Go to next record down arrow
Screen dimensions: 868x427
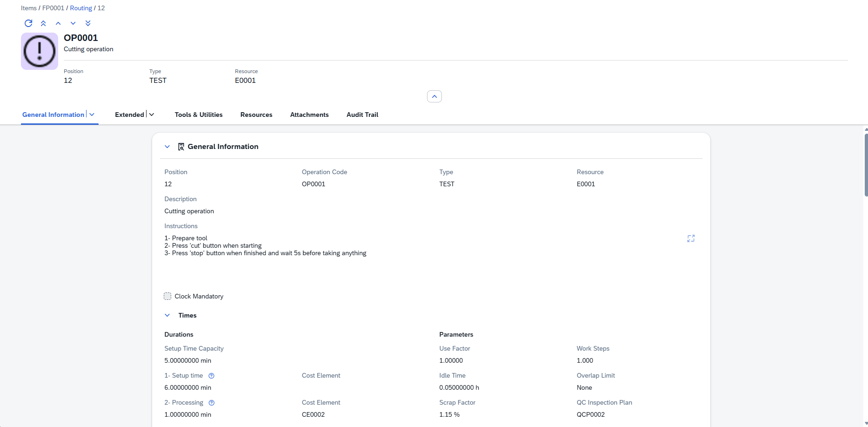pos(73,23)
